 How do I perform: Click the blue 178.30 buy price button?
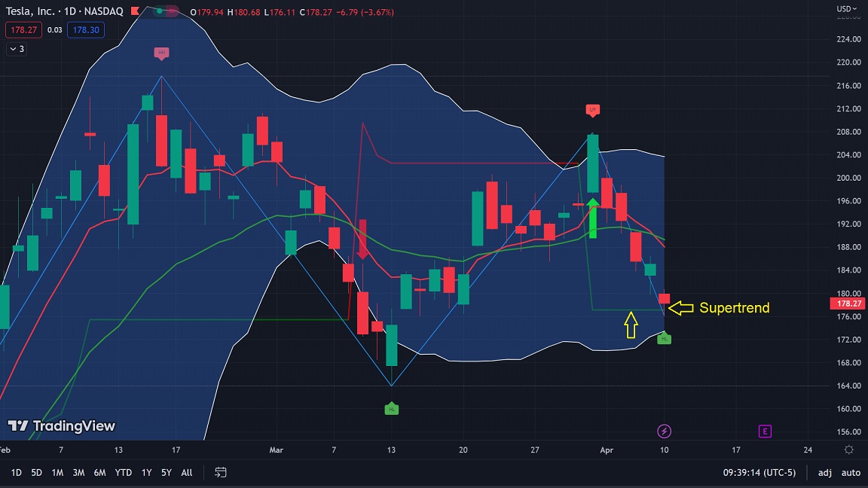tap(86, 30)
